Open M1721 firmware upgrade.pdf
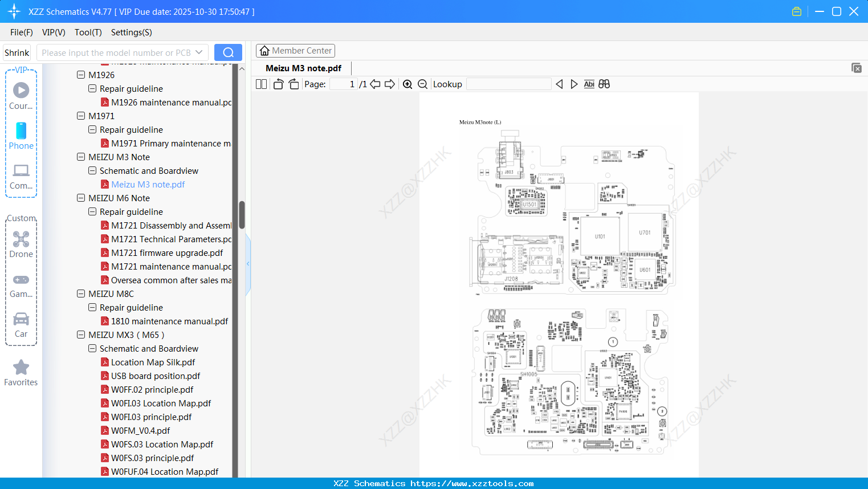The width and height of the screenshot is (868, 489). (162, 253)
